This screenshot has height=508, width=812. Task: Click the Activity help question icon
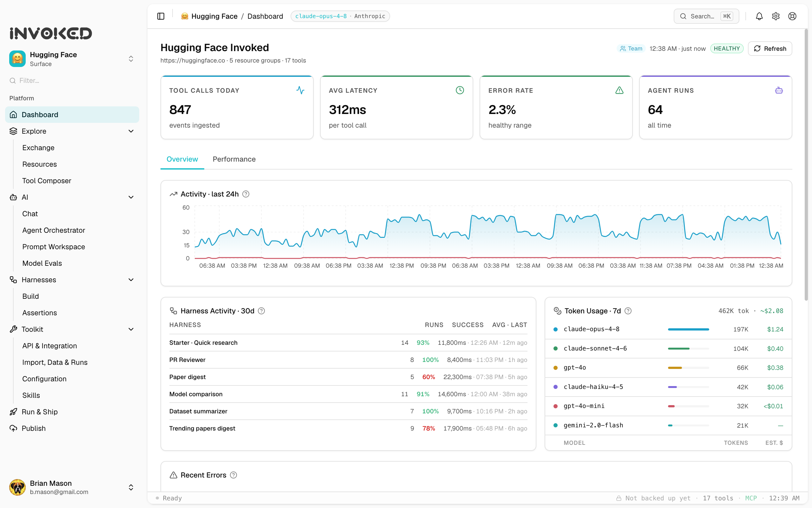click(246, 194)
